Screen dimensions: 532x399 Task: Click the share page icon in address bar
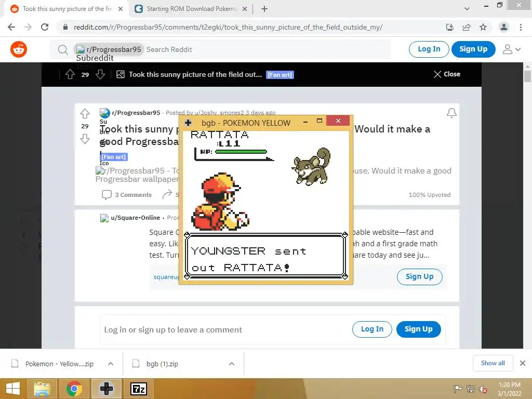[467, 27]
